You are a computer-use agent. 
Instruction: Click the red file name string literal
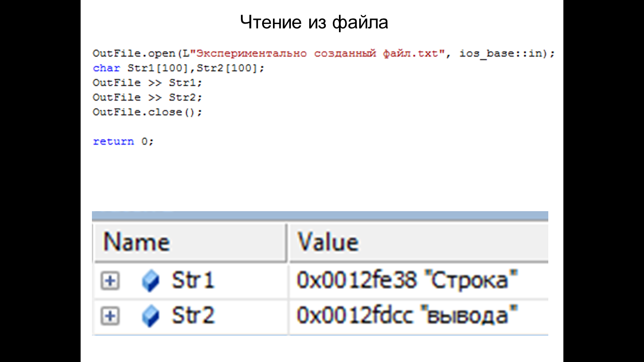(x=311, y=53)
